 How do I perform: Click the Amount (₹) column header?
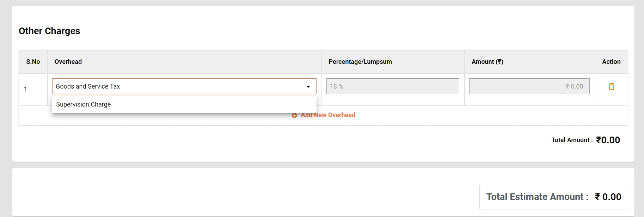tap(487, 62)
